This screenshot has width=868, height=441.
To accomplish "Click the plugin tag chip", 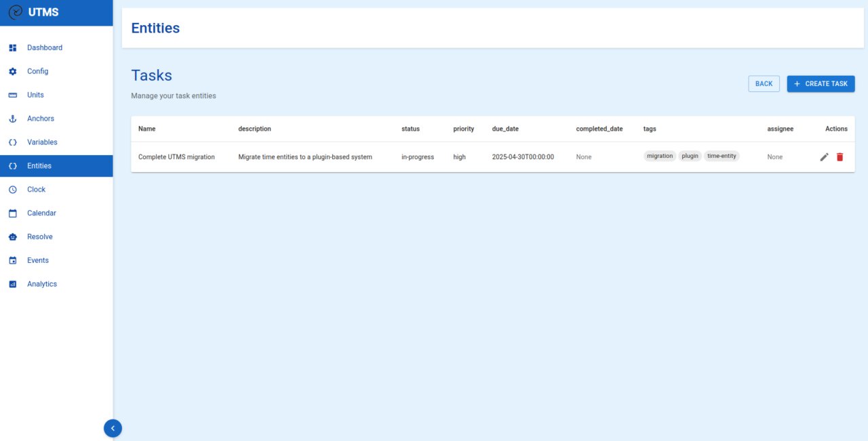I will tap(690, 156).
